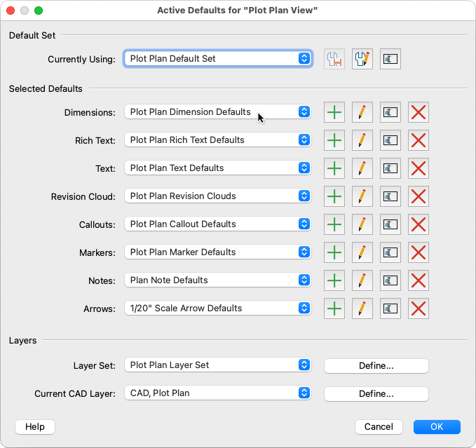The height and width of the screenshot is (448, 476).
Task: Open Arrows defaults dropdown
Action: coord(218,308)
